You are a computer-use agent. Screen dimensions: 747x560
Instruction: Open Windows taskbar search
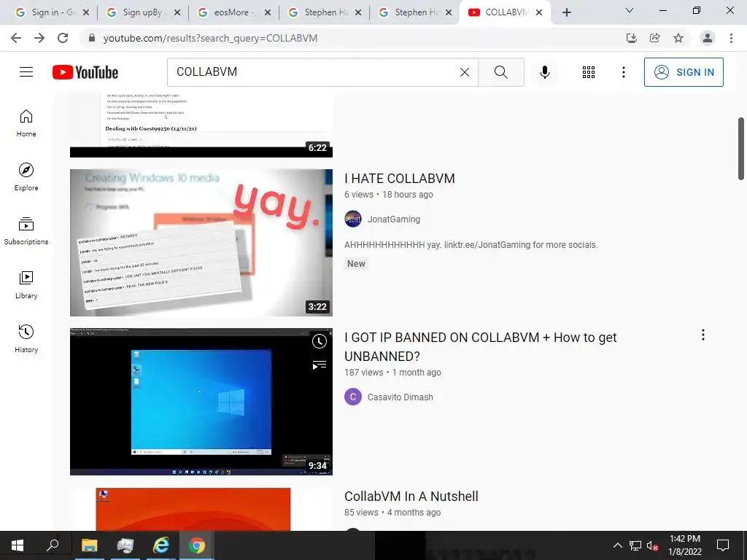click(x=53, y=545)
